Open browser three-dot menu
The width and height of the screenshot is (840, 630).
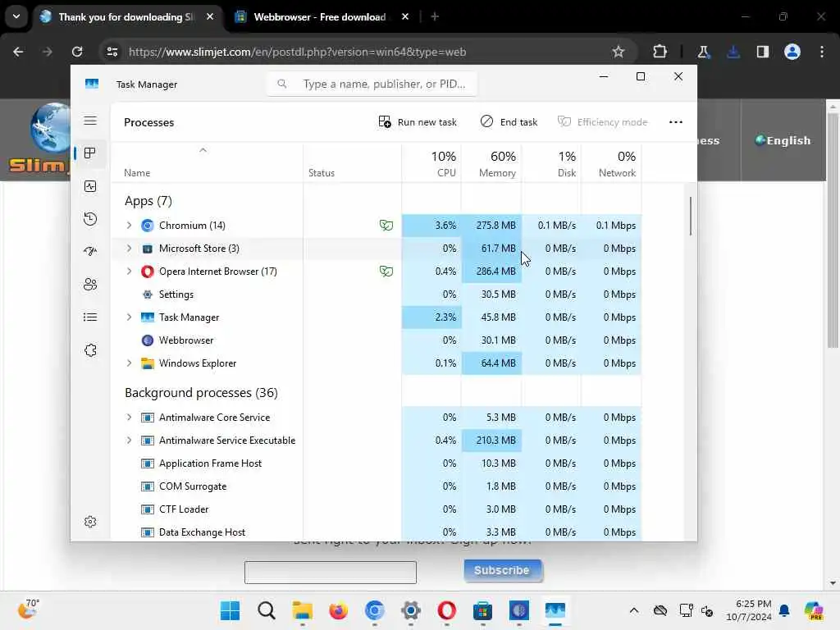(x=822, y=52)
